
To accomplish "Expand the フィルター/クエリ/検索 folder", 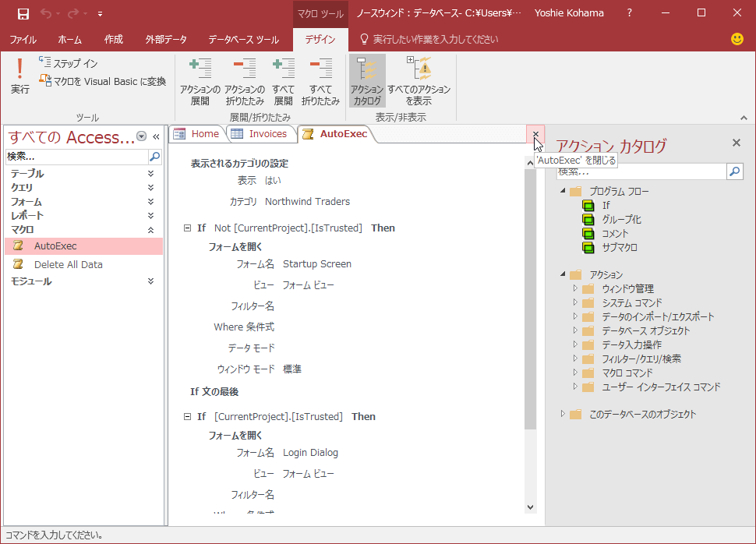I will pyautogui.click(x=575, y=359).
